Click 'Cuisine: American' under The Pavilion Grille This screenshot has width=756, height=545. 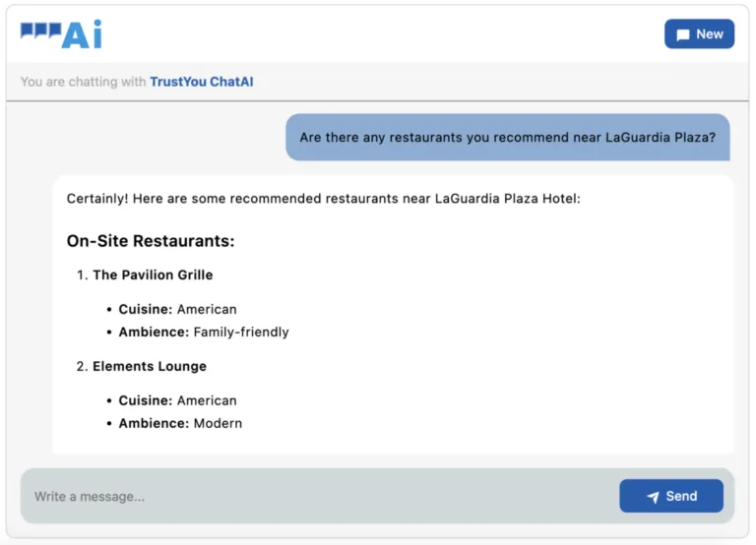coord(177,309)
